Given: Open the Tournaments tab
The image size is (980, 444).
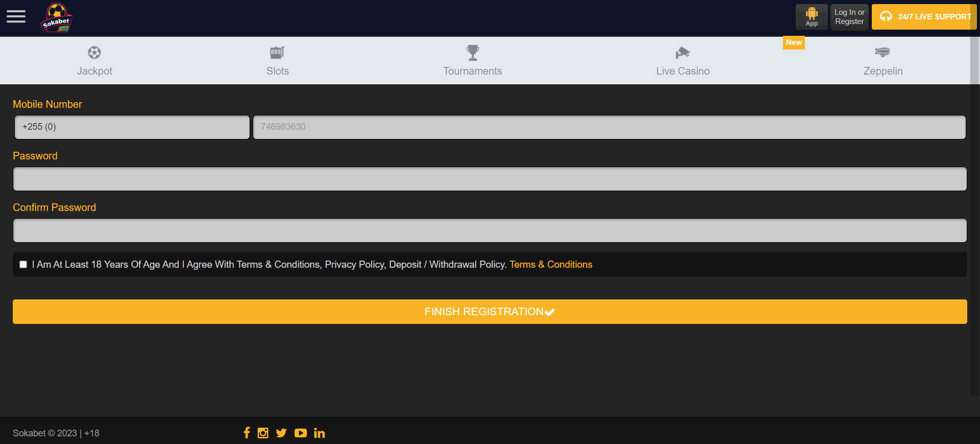Looking at the screenshot, I should 473,61.
